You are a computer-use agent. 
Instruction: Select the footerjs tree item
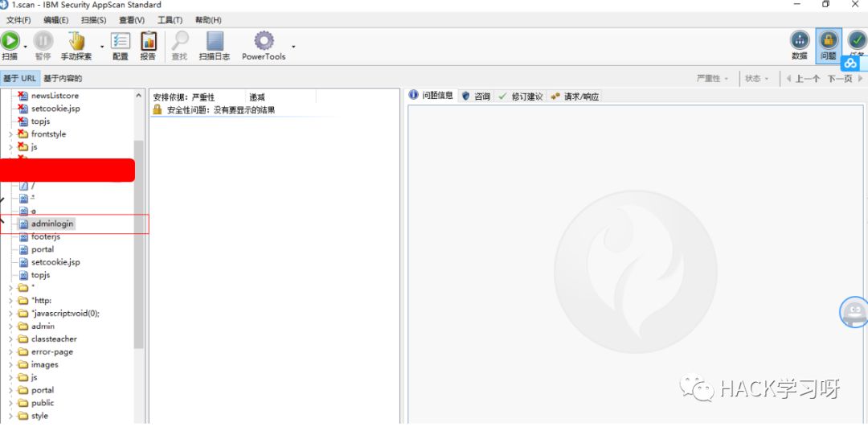tap(45, 236)
